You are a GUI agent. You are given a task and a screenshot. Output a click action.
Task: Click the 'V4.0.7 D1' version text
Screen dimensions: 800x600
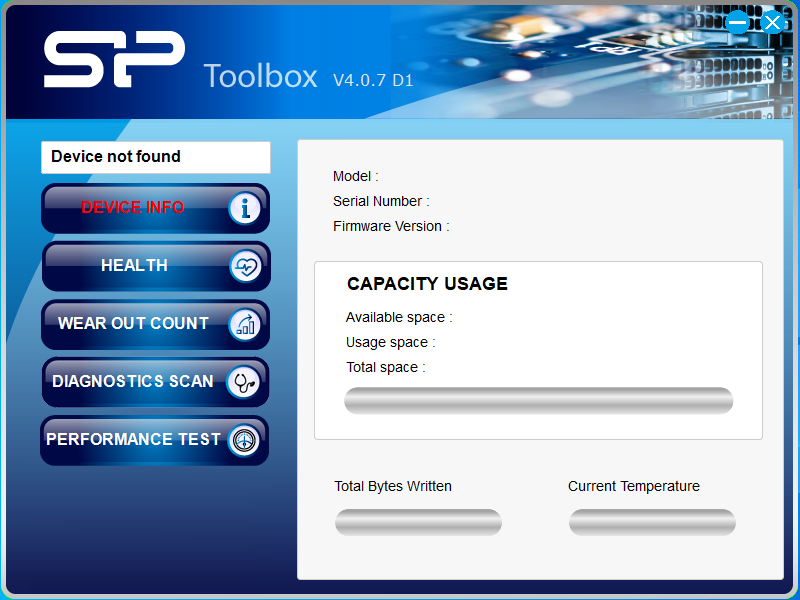pos(373,80)
